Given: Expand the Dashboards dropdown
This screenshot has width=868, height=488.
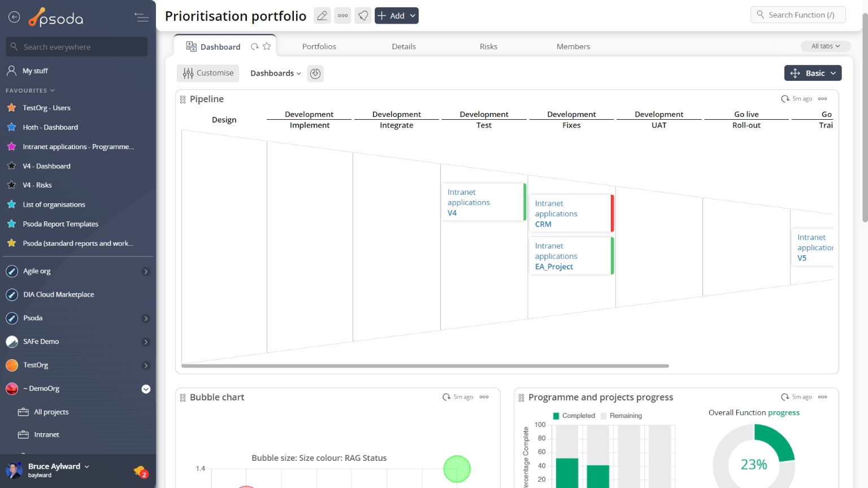Looking at the screenshot, I should point(276,73).
